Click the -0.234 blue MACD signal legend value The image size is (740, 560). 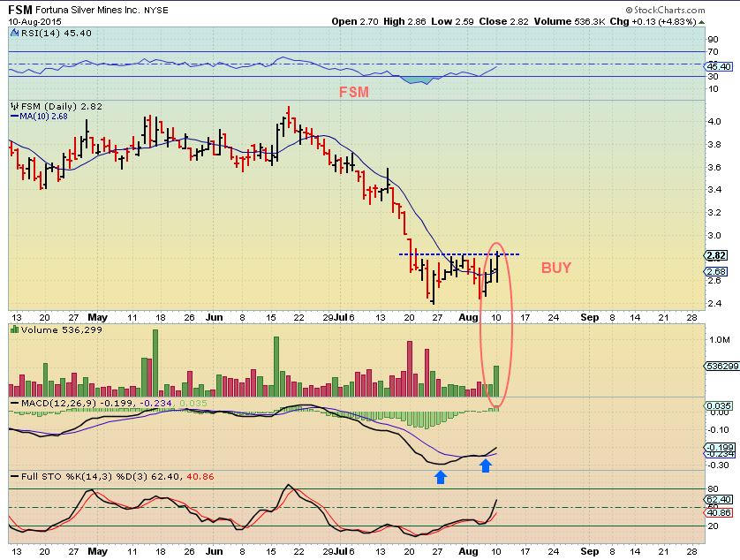(x=155, y=404)
